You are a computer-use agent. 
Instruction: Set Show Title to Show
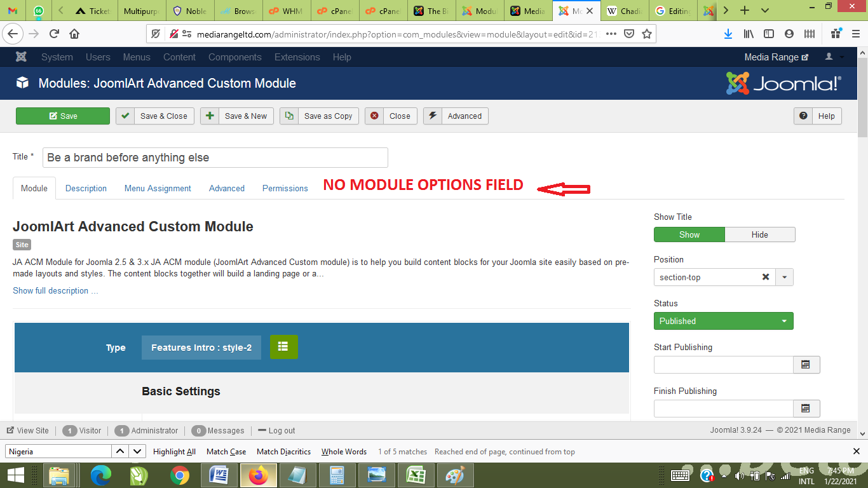click(x=689, y=234)
